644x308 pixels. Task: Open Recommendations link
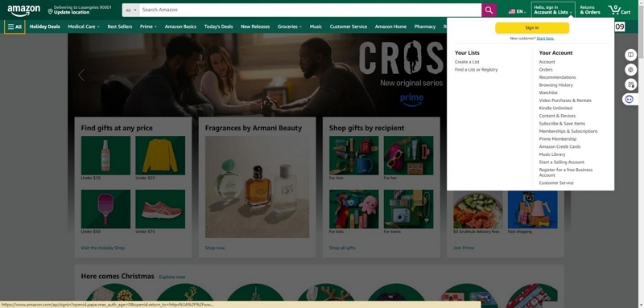(x=557, y=77)
